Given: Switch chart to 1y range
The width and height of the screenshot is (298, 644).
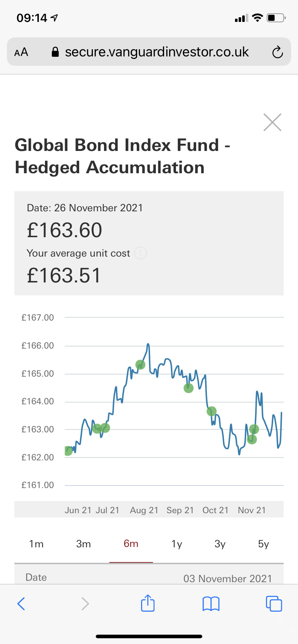Looking at the screenshot, I should coord(177,544).
